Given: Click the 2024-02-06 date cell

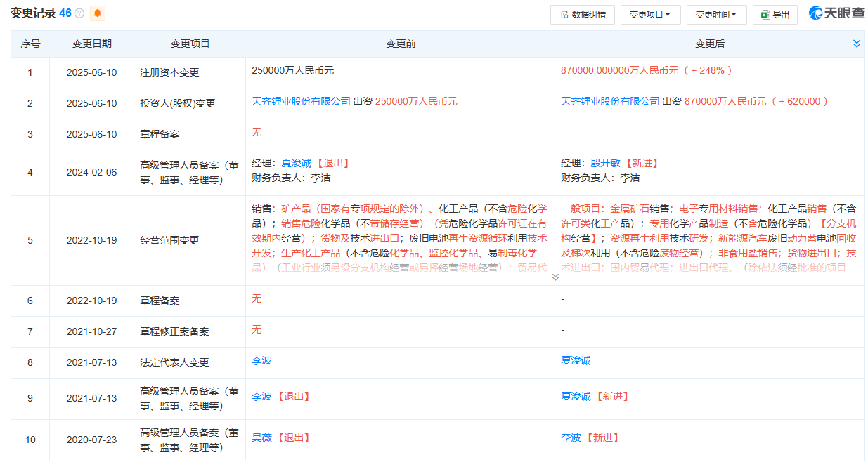Looking at the screenshot, I should coord(91,173).
